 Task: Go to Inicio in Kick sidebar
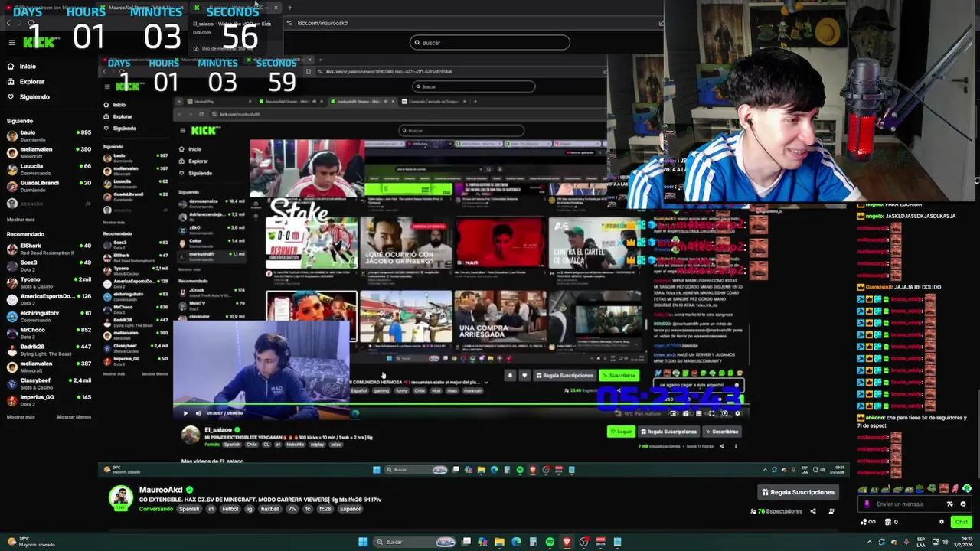click(28, 67)
